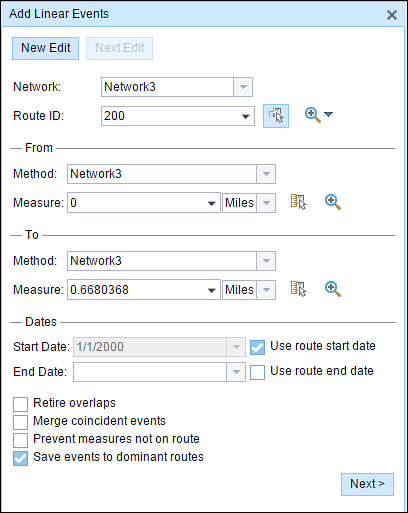Expand the To Measure value dropdown
This screenshot has width=408, height=513.
click(211, 290)
